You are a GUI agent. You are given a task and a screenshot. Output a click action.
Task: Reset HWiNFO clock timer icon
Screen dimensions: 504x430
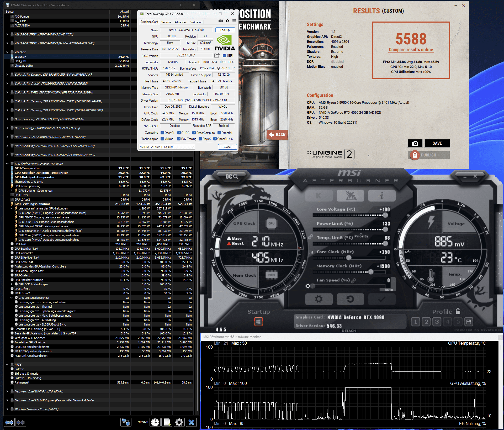(155, 422)
